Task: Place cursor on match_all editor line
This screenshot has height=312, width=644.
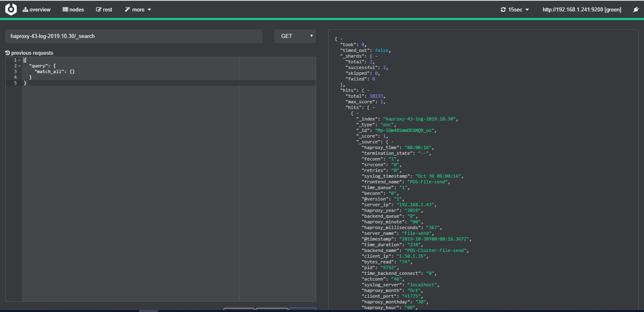Action: (55, 71)
